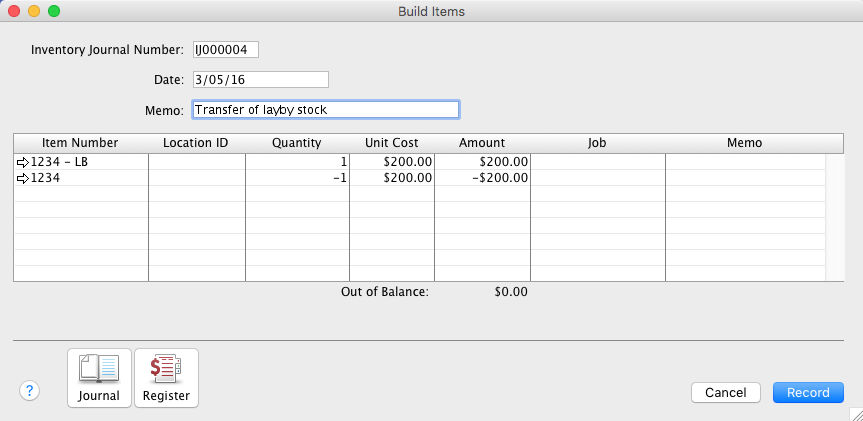Select the Quantity cell showing -1
863x421 pixels.
(x=296, y=178)
